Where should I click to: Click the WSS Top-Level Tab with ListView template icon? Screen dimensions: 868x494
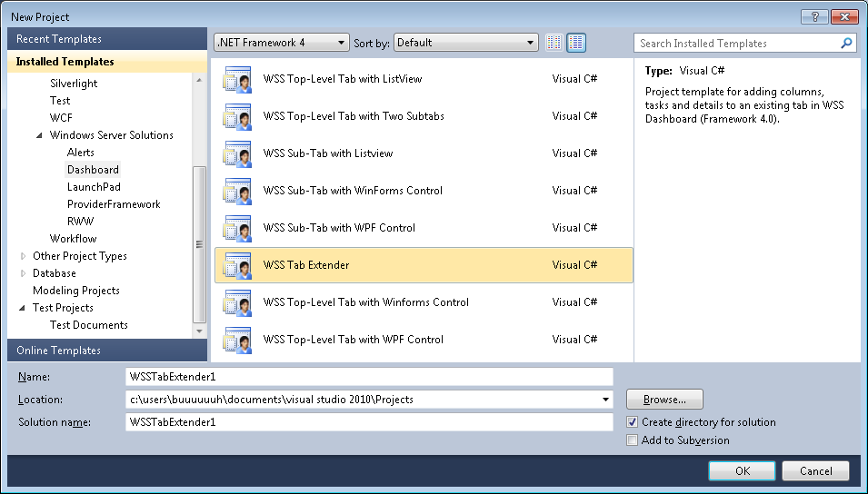tap(237, 79)
